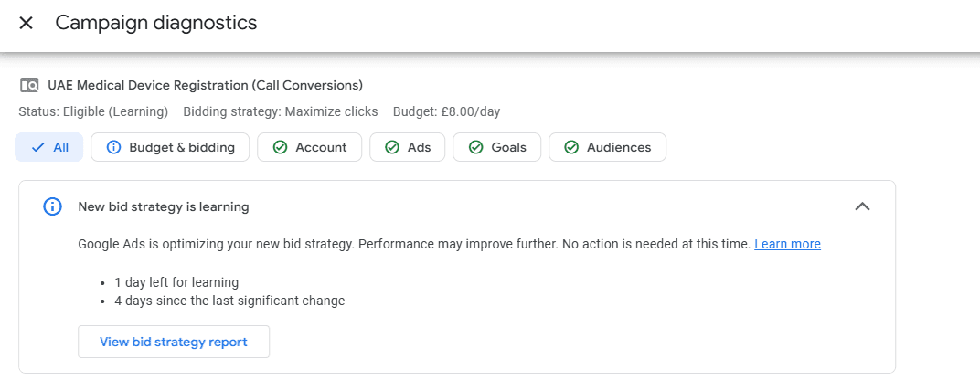Viewport: 980px width, 391px height.
Task: Filter by Budget & bidding
Action: pyautogui.click(x=170, y=147)
